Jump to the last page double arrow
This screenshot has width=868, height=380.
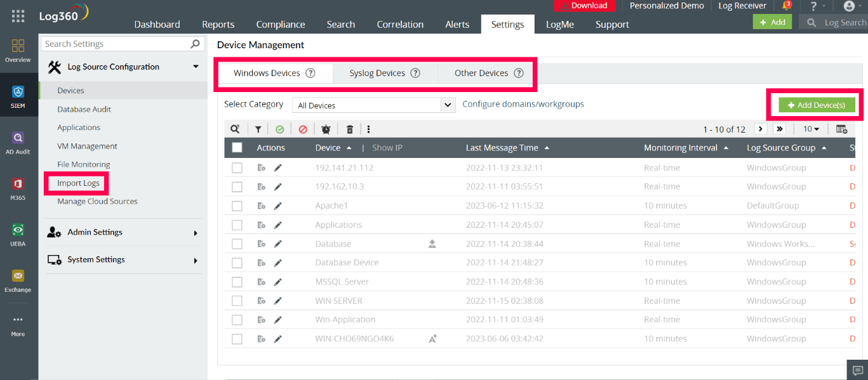(780, 129)
